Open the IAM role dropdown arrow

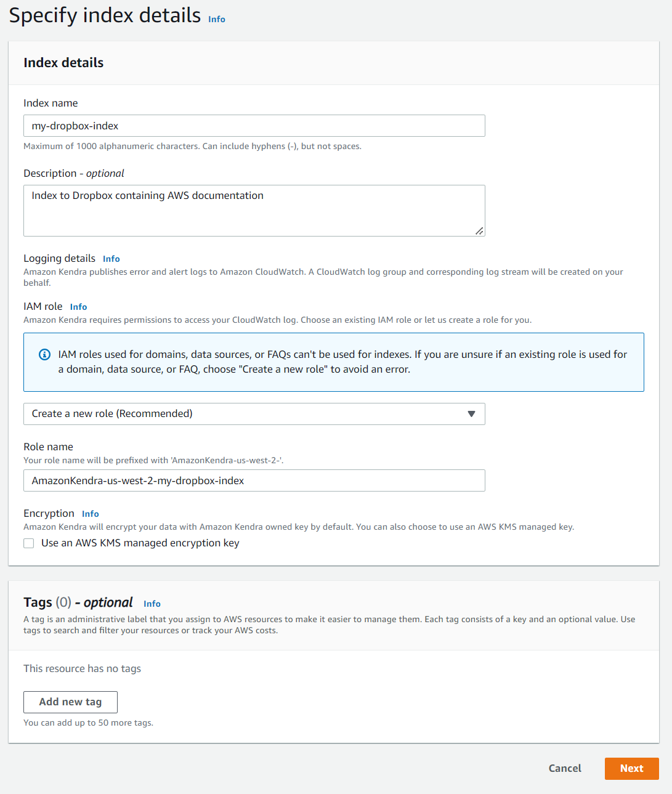tap(471, 414)
